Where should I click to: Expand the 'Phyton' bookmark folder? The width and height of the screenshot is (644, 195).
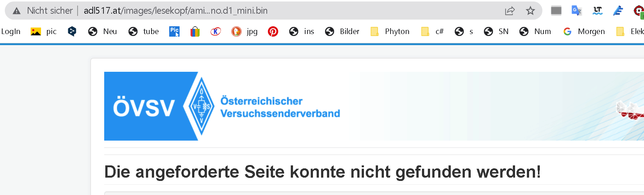(390, 31)
